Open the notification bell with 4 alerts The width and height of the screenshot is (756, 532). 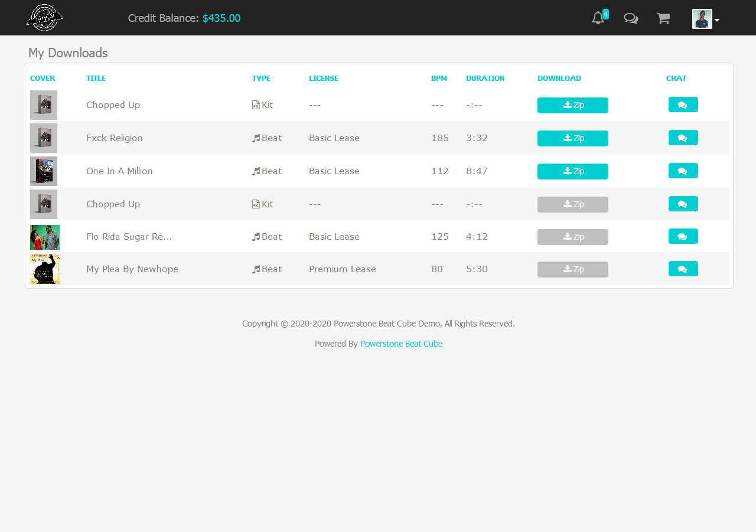pyautogui.click(x=597, y=18)
